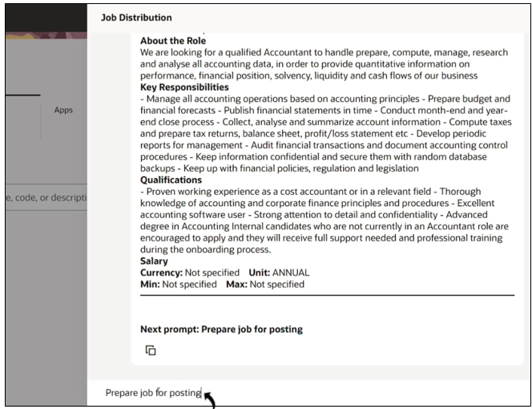Open the Apps tab in background page

[x=63, y=110]
